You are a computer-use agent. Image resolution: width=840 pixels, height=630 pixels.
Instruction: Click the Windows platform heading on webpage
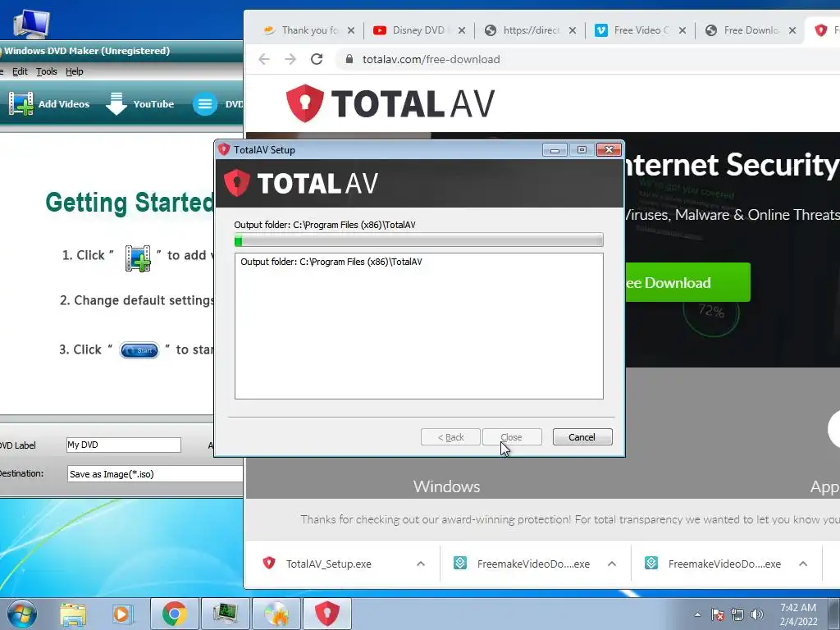447,486
